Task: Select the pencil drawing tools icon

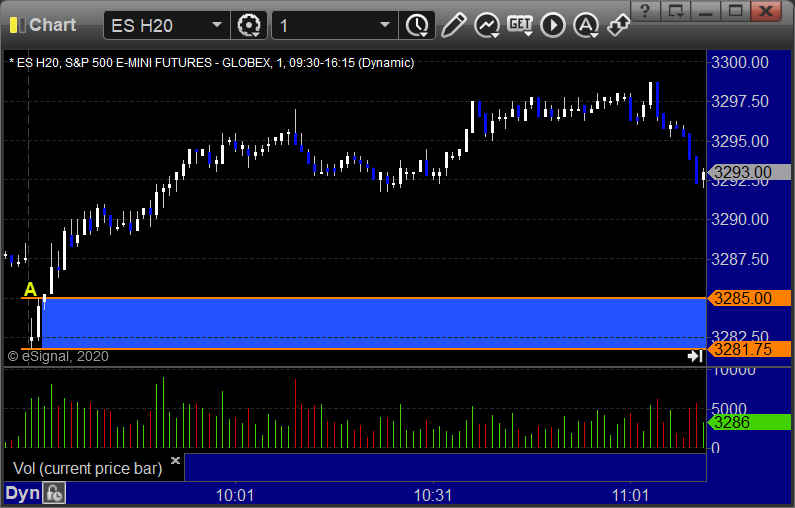Action: pyautogui.click(x=453, y=25)
